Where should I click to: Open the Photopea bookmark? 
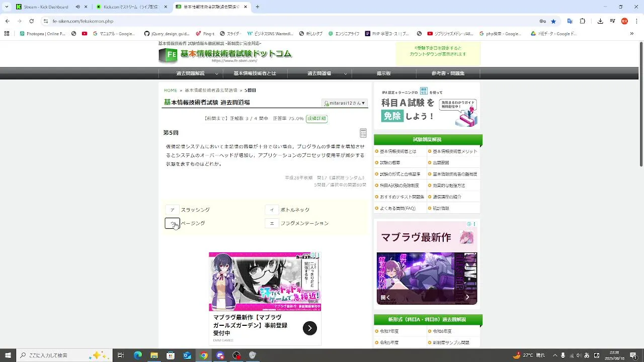pyautogui.click(x=42, y=34)
